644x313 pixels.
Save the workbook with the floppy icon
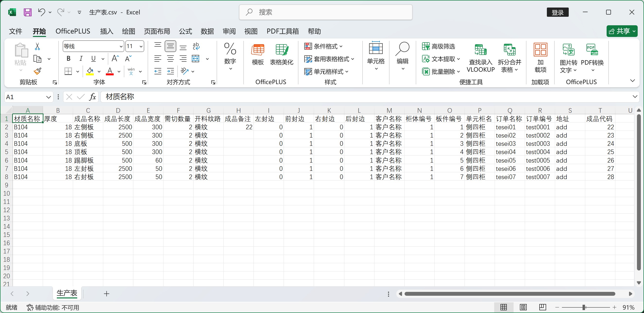tap(27, 12)
